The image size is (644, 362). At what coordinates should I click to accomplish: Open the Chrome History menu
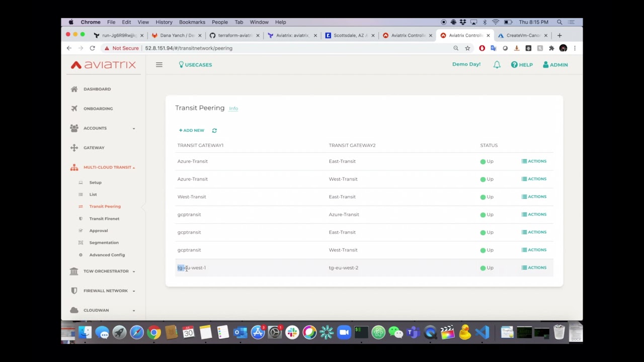[164, 22]
